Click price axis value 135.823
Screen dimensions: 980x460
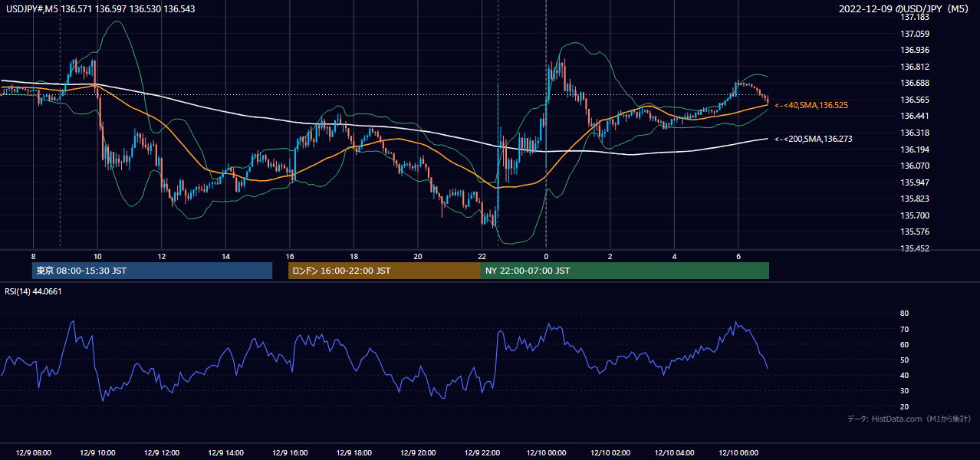point(915,199)
